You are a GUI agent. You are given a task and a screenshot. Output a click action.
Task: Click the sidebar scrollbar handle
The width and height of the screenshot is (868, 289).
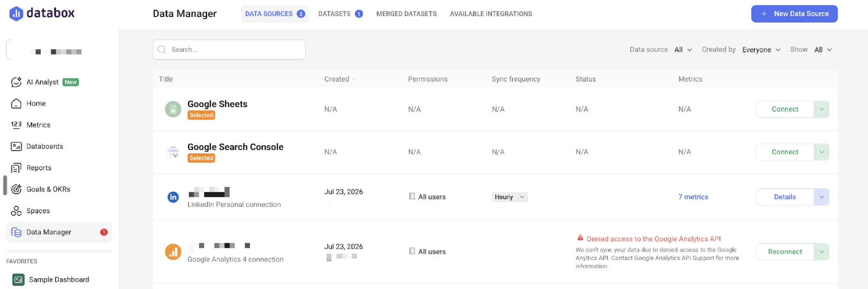click(x=5, y=186)
